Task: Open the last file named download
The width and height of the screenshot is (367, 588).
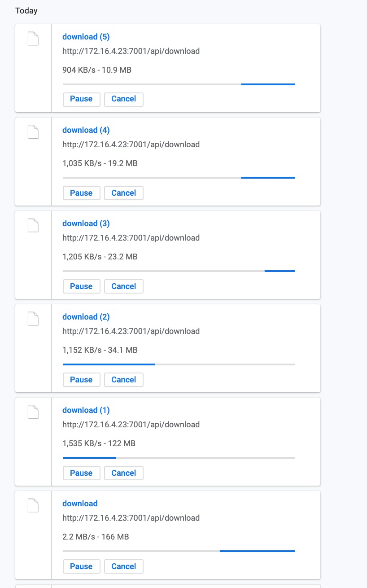Action: click(x=80, y=504)
